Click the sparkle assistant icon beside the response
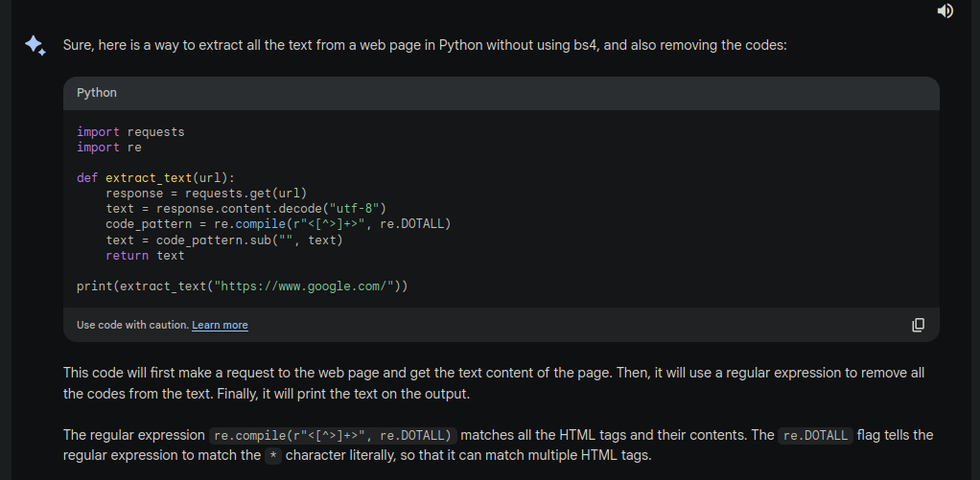The height and width of the screenshot is (480, 980). (35, 45)
